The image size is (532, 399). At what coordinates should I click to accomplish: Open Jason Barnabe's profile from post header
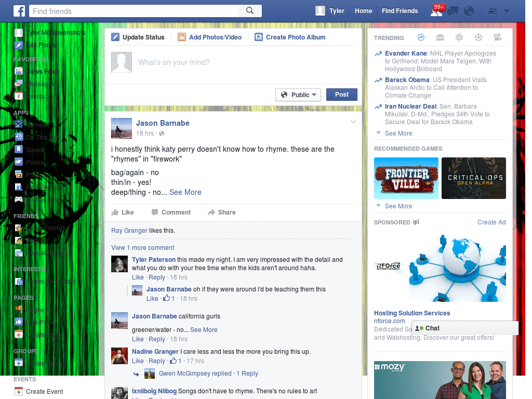pos(163,123)
